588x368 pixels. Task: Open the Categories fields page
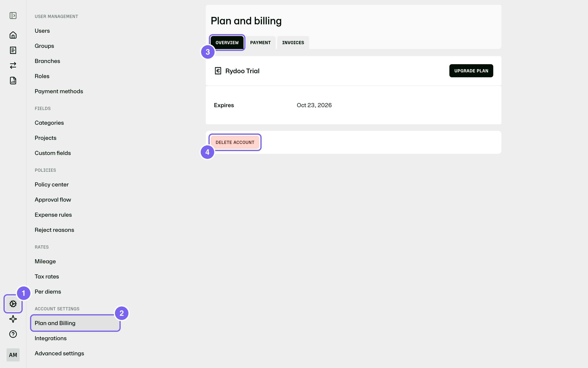coord(49,123)
